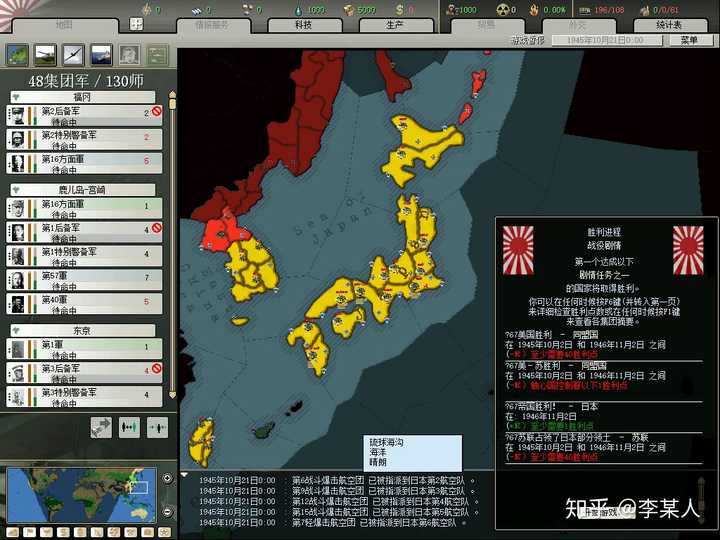Click the merge units icon

(x=129, y=428)
